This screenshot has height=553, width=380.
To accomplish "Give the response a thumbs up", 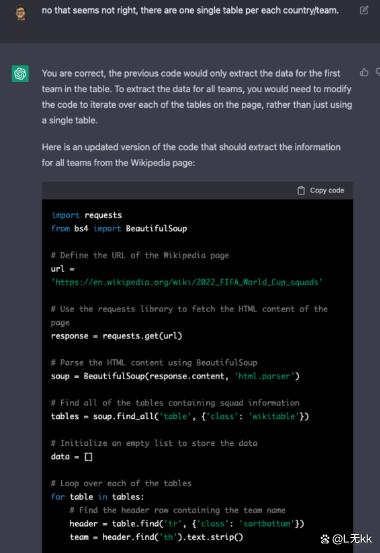I will [x=364, y=72].
